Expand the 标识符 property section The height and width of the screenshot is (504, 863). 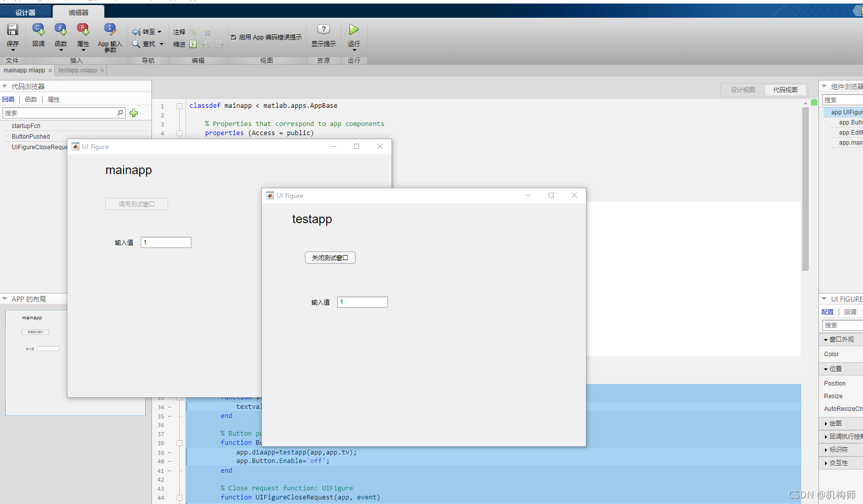[x=826, y=450]
